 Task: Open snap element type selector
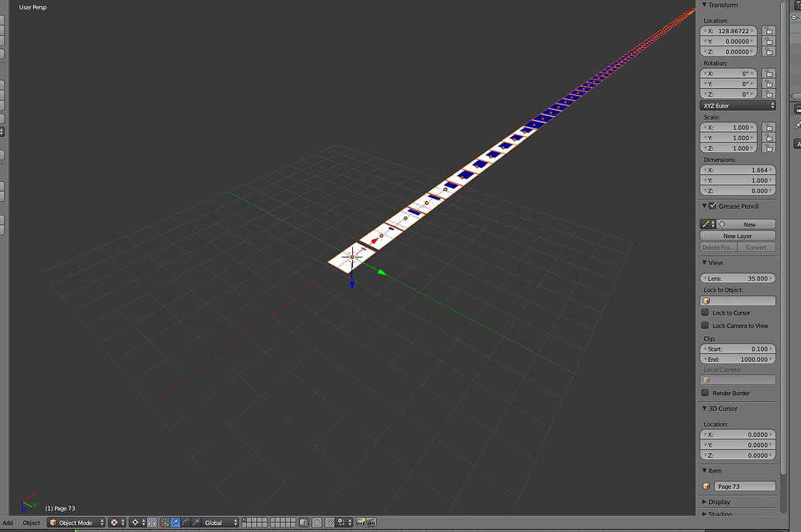click(x=344, y=522)
